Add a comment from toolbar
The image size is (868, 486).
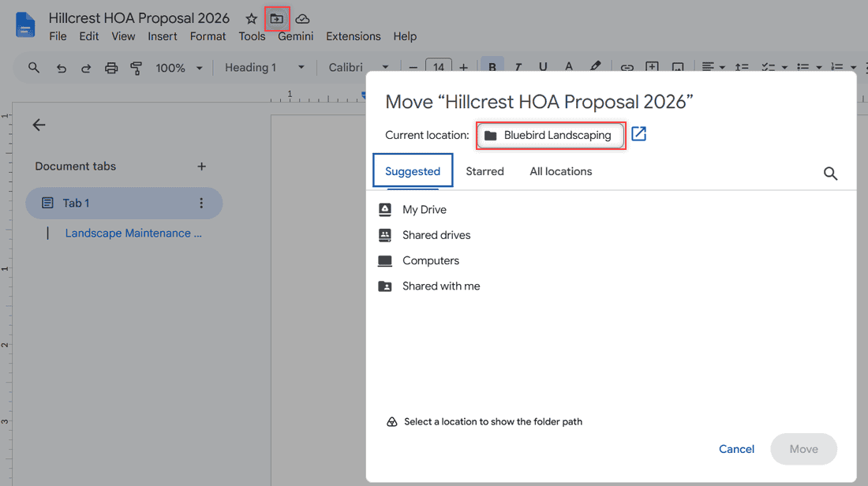[652, 67]
